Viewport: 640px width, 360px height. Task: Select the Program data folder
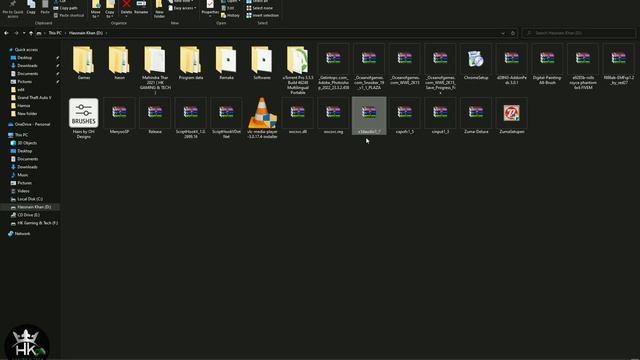coord(191,62)
